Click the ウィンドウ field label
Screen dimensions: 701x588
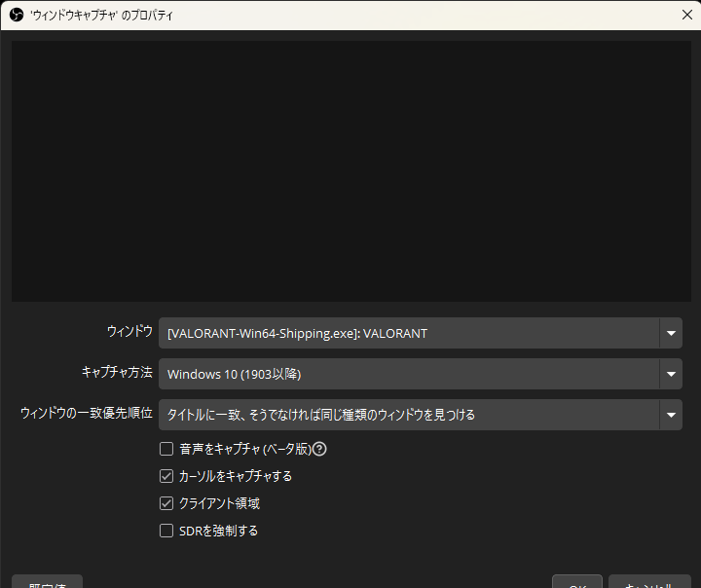(x=129, y=331)
